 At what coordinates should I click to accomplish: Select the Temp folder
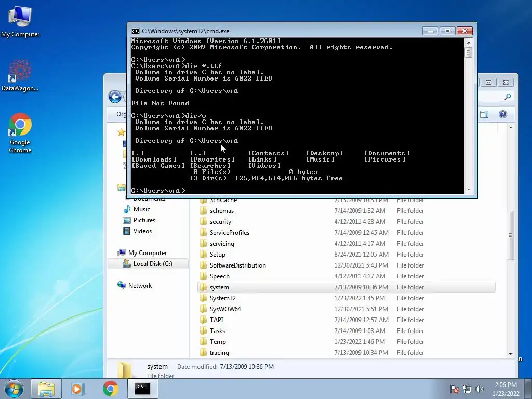(x=218, y=342)
